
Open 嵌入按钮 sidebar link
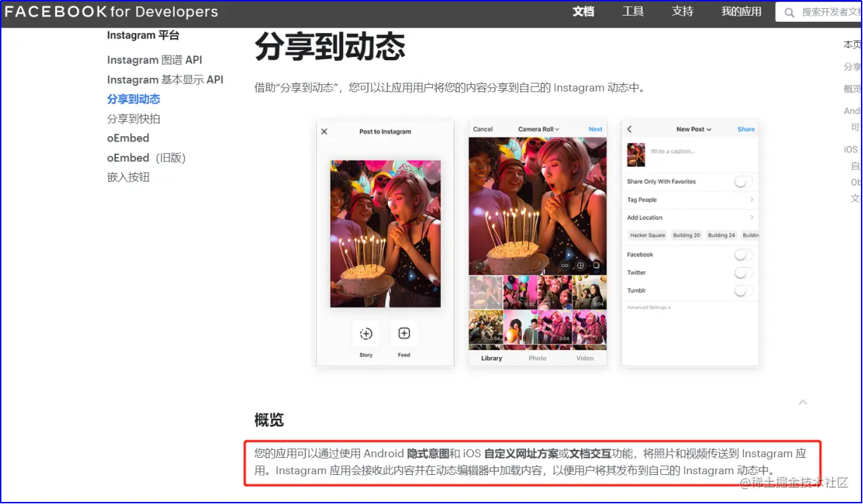pos(128,177)
